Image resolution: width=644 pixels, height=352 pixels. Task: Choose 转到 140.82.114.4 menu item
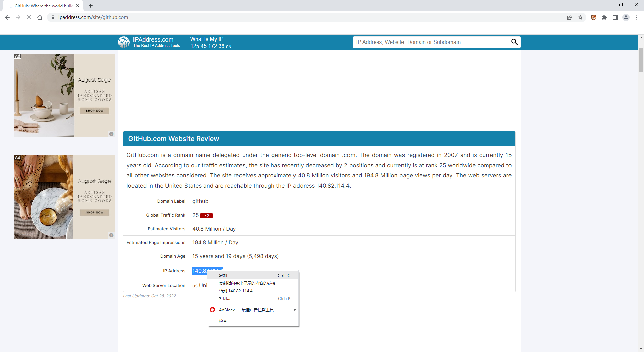coord(253,291)
